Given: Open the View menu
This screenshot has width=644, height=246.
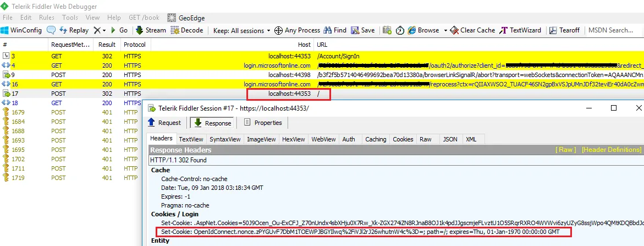Looking at the screenshot, I should point(93,18).
